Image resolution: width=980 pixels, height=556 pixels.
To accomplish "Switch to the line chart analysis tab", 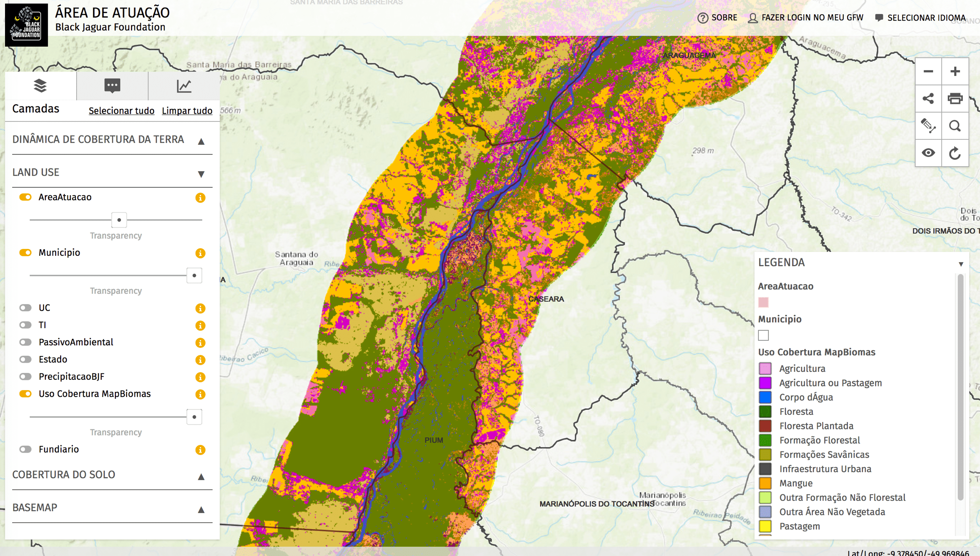I will pos(184,86).
